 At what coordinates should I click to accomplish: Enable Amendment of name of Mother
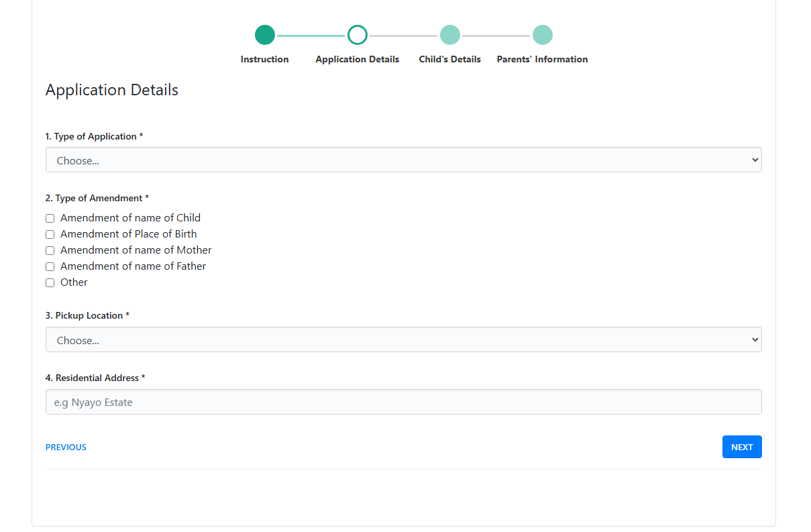50,250
